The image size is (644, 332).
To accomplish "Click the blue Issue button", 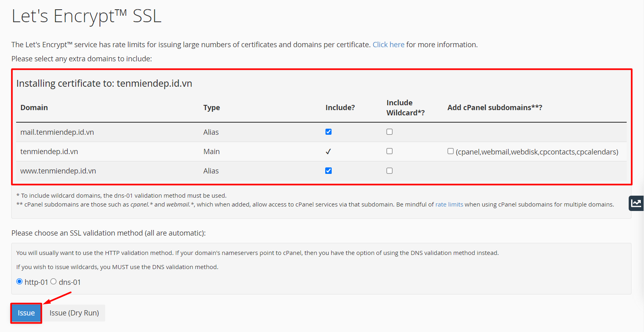I will pos(26,313).
